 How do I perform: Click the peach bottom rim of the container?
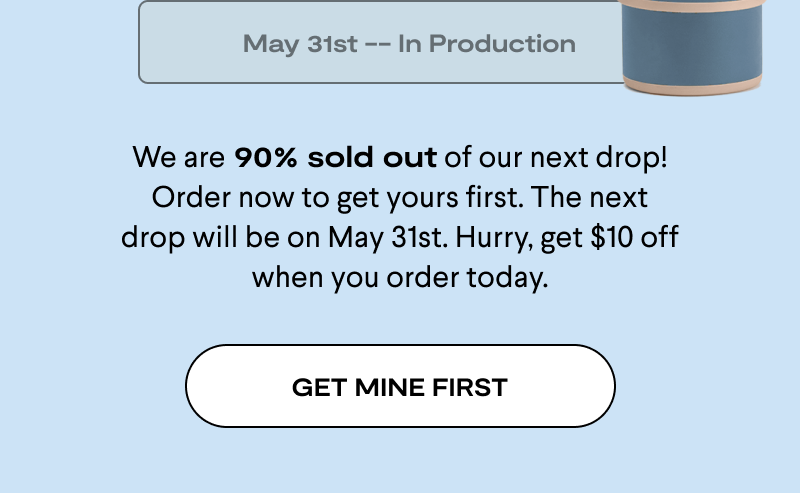pos(692,86)
